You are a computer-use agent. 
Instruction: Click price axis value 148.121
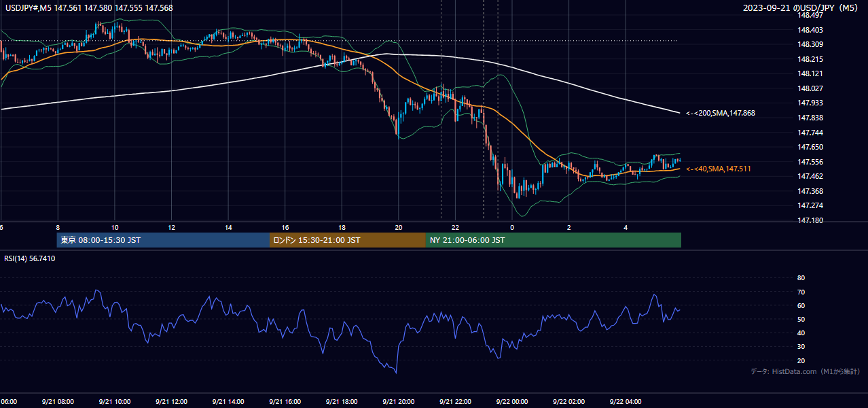tap(810, 73)
